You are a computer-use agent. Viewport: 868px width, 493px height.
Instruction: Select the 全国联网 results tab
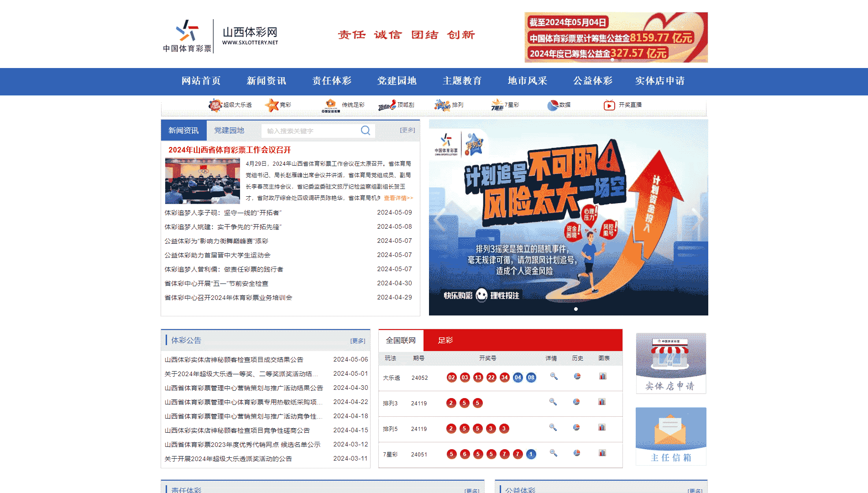[401, 340]
